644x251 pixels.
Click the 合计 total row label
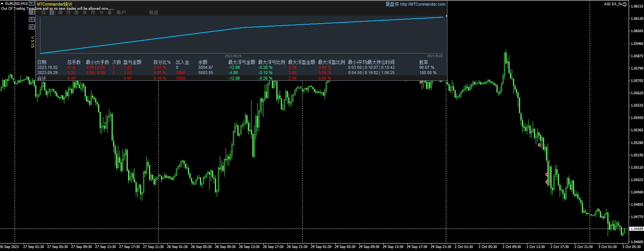(42, 78)
